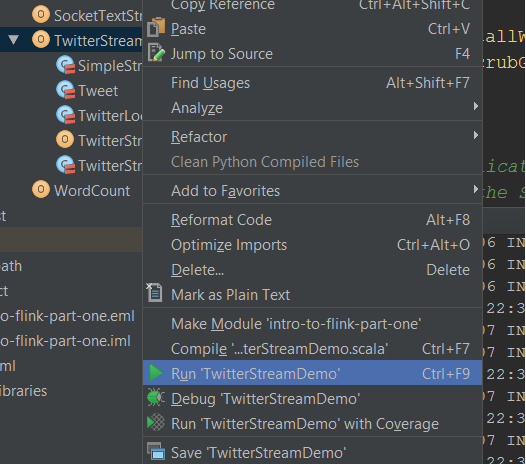Choose Save 'TwitterStreamDemo'
The height and width of the screenshot is (464, 526).
point(312,453)
